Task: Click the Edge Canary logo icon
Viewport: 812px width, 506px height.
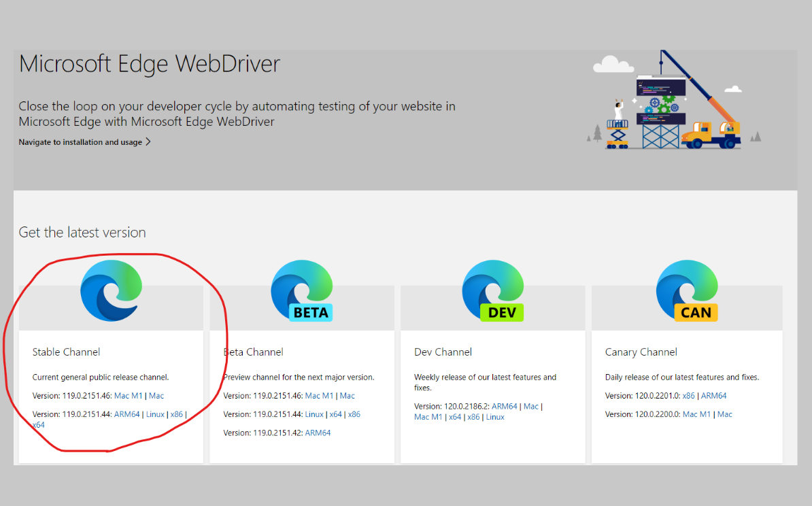Action: point(687,290)
